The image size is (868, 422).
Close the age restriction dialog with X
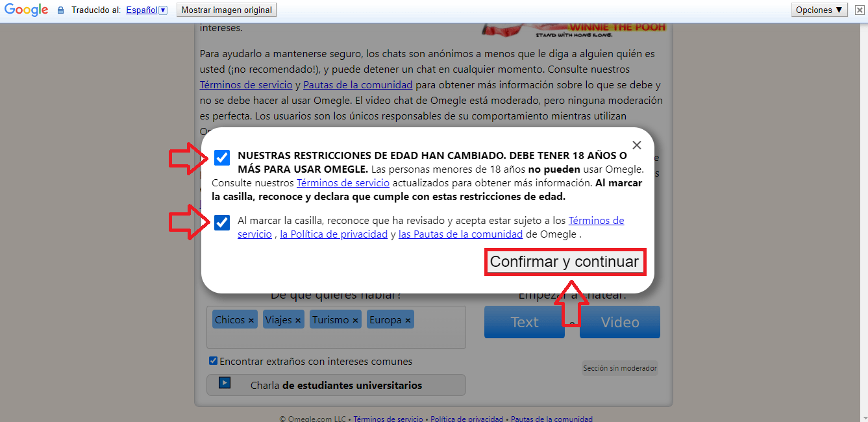click(637, 145)
